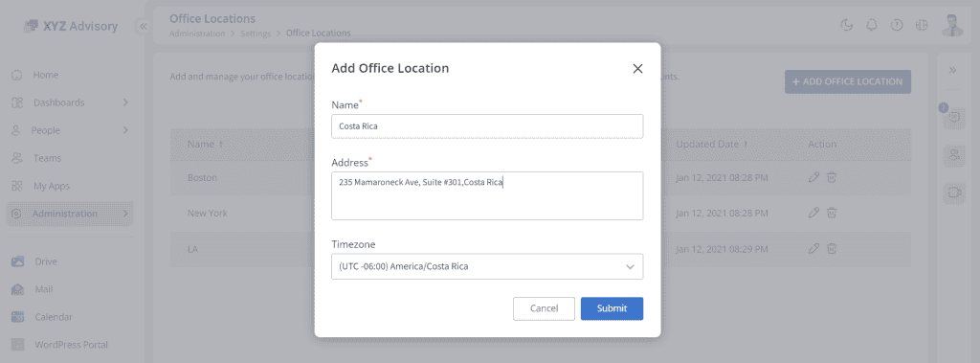Image resolution: width=980 pixels, height=363 pixels.
Task: Cancel the Add Office Location dialog
Action: [x=544, y=308]
